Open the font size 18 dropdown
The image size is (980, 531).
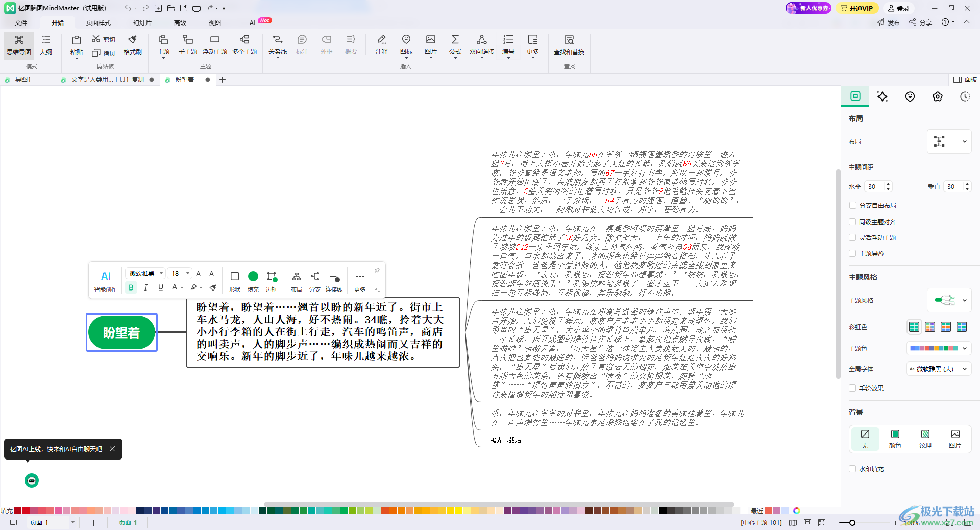(180, 273)
